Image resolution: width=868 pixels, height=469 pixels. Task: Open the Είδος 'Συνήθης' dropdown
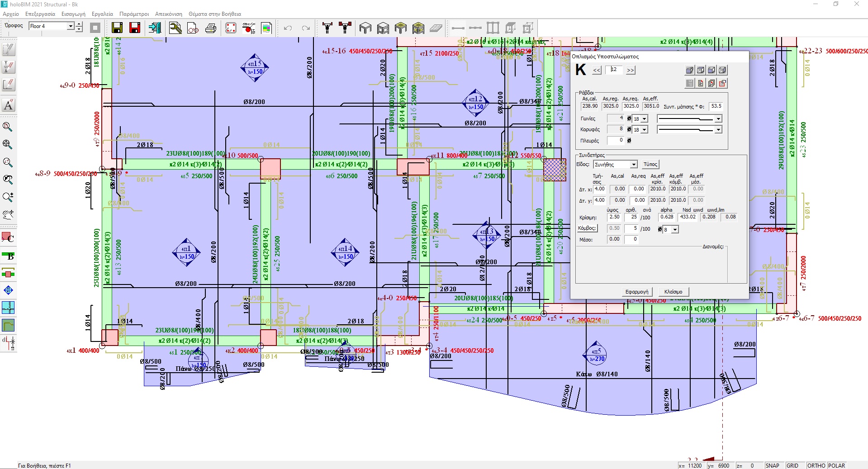coord(634,165)
